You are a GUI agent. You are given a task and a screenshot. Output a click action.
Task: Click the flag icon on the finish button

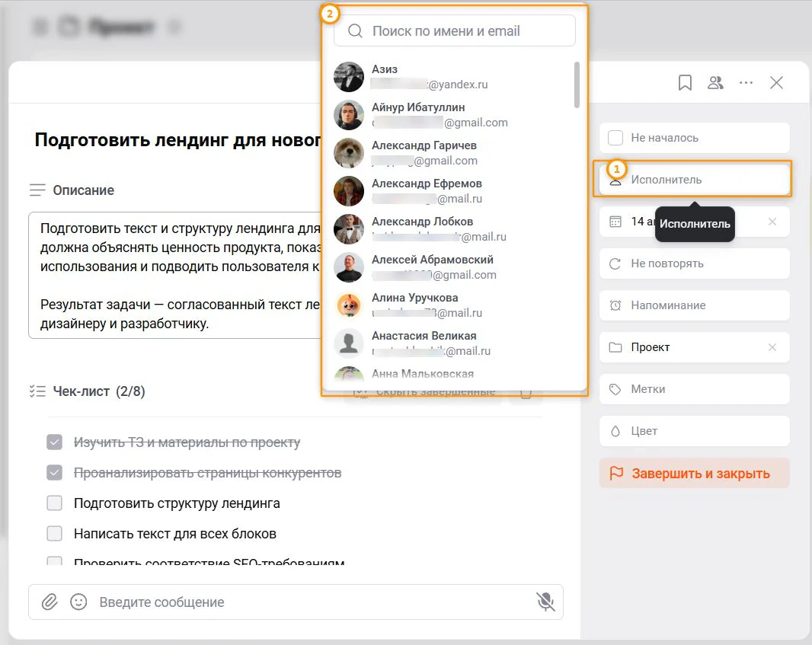click(616, 473)
